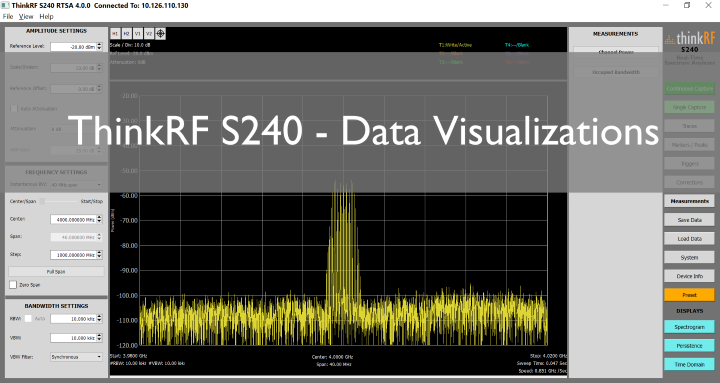Open the View menu
The height and width of the screenshot is (383, 720).
click(26, 17)
